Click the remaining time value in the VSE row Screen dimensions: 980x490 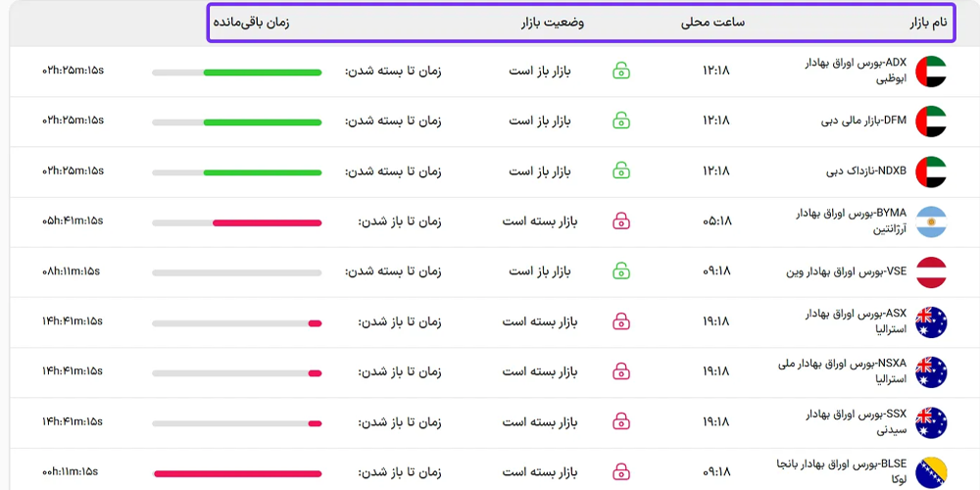pos(71,271)
